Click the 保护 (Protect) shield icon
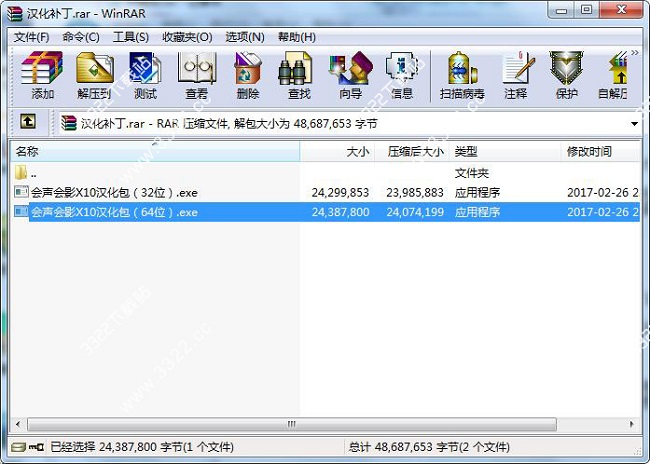This screenshot has width=650, height=464. point(566,75)
